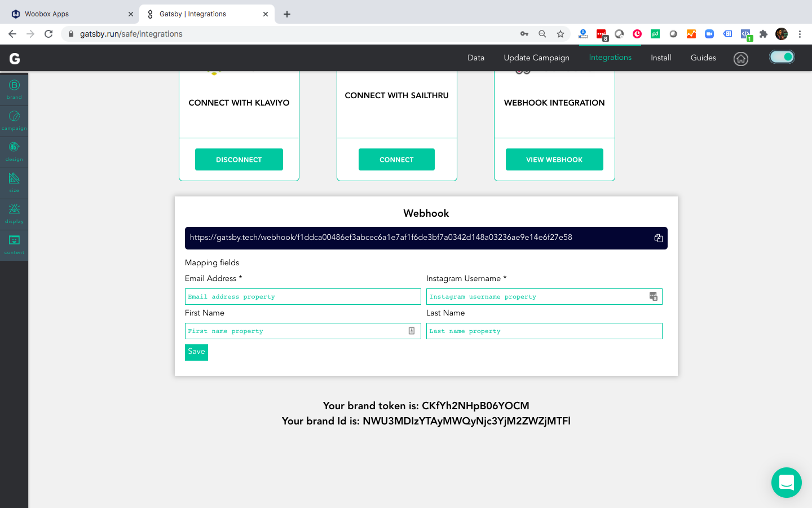Click the webhook URL text
Image resolution: width=812 pixels, height=508 pixels.
[x=381, y=238]
